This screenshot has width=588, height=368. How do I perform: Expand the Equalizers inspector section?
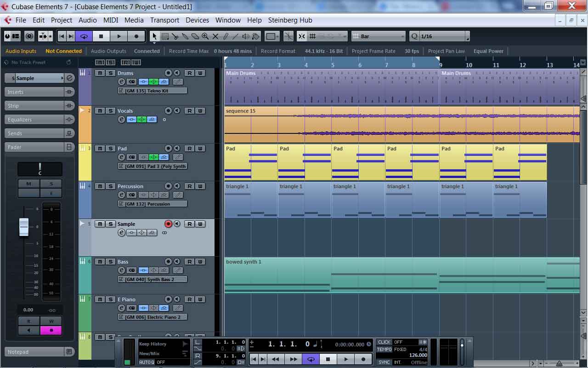[x=34, y=120]
